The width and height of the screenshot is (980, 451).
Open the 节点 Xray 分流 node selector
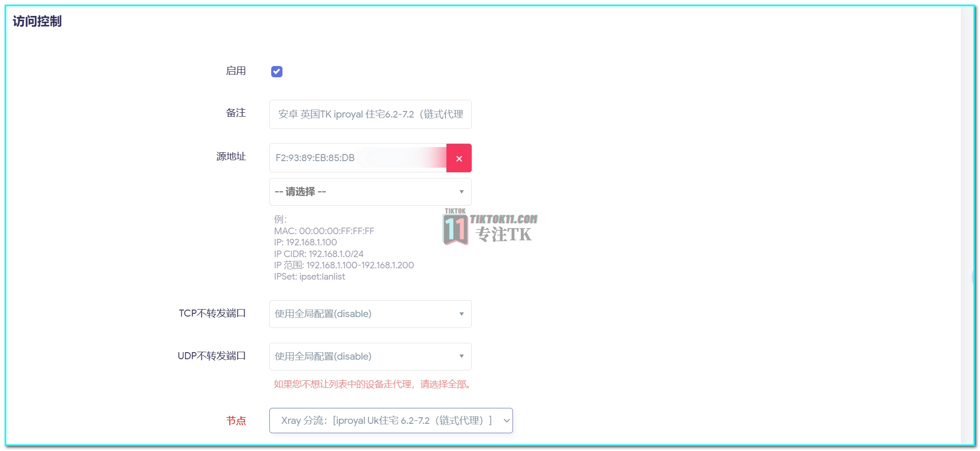pos(391,421)
